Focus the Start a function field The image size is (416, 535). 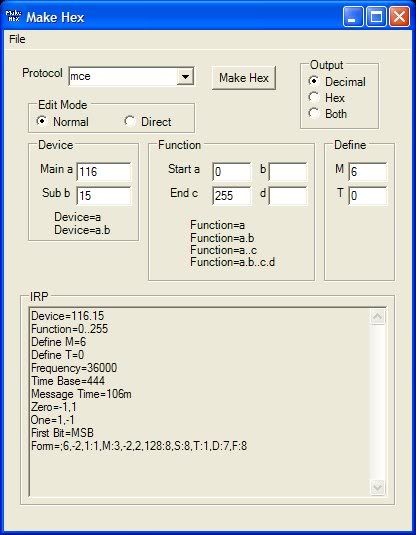click(231, 172)
